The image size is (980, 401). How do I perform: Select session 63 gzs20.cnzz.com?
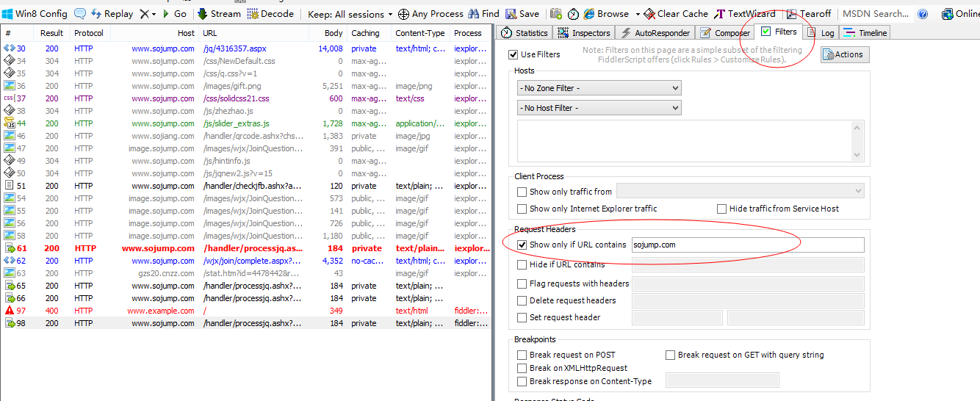pos(245,273)
